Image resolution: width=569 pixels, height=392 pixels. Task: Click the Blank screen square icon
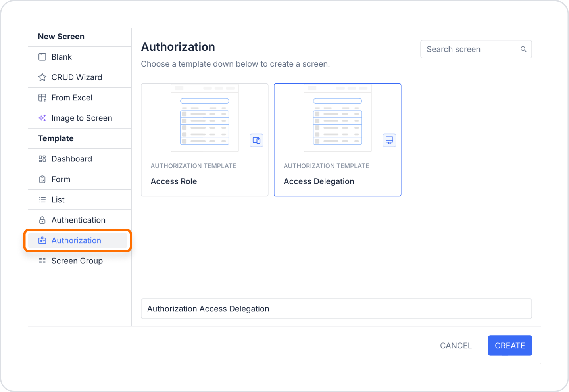[x=42, y=57]
